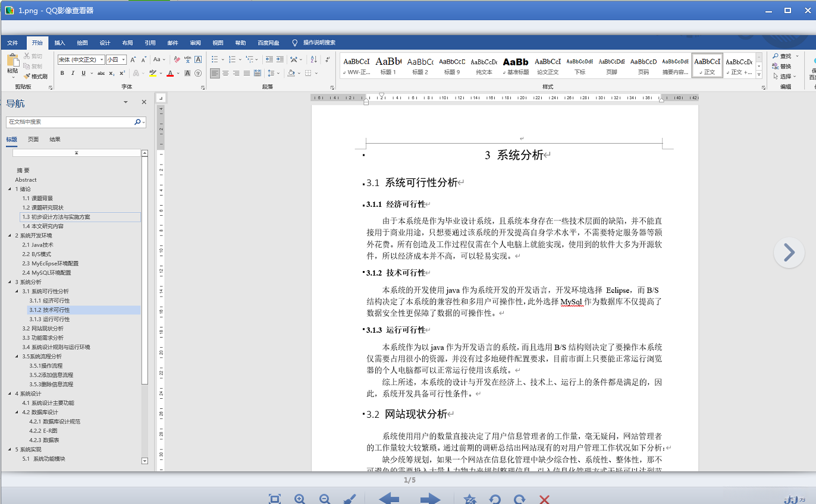Click the next image arrow on right side
Image resolution: width=816 pixels, height=504 pixels.
pos(789,253)
